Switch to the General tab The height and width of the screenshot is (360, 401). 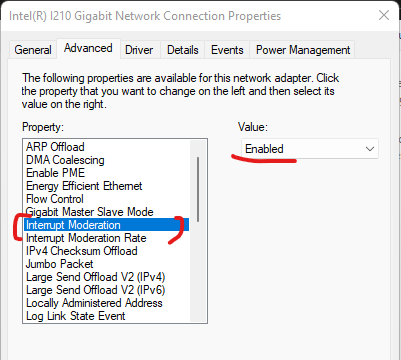33,50
